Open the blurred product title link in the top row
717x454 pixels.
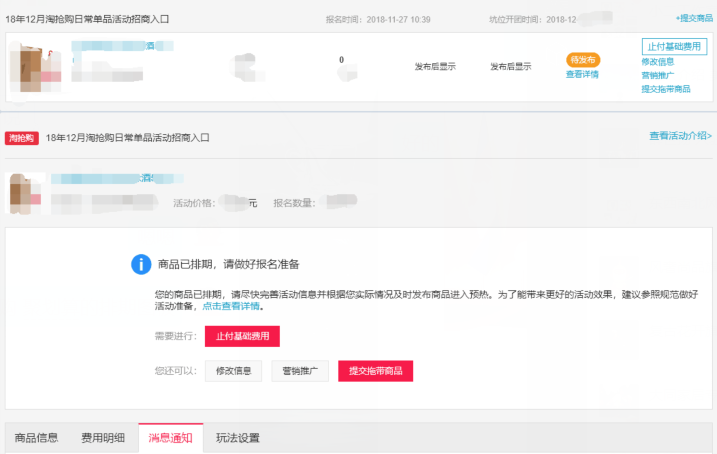tap(123, 46)
